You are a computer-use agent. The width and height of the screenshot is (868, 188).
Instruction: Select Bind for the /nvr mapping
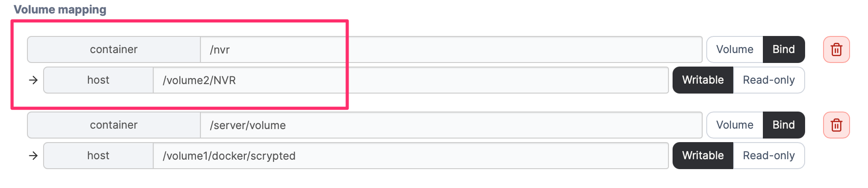pos(784,49)
